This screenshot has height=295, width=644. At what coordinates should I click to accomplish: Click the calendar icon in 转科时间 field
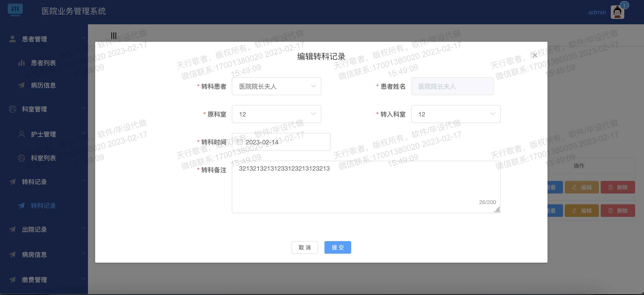coord(240,142)
